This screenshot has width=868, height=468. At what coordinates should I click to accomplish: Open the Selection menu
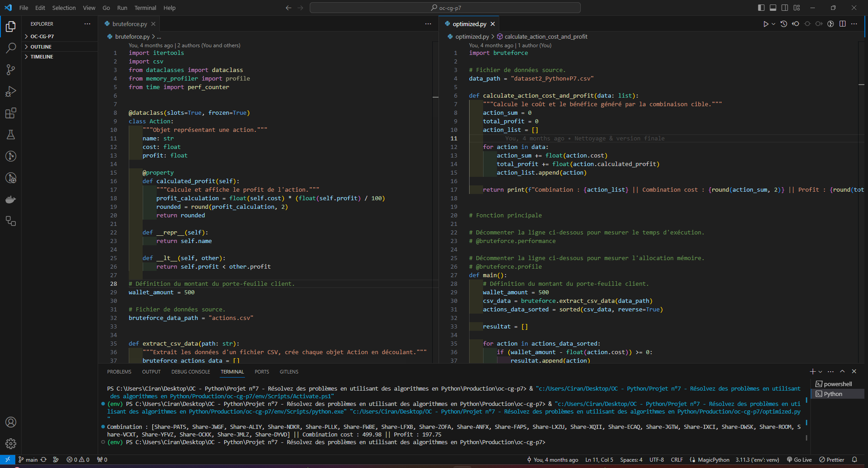coord(64,8)
